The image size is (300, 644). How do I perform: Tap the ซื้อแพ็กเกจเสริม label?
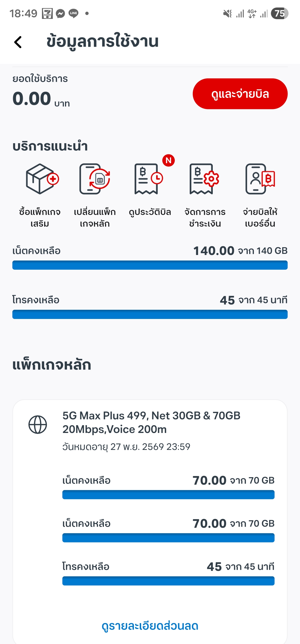[40, 218]
